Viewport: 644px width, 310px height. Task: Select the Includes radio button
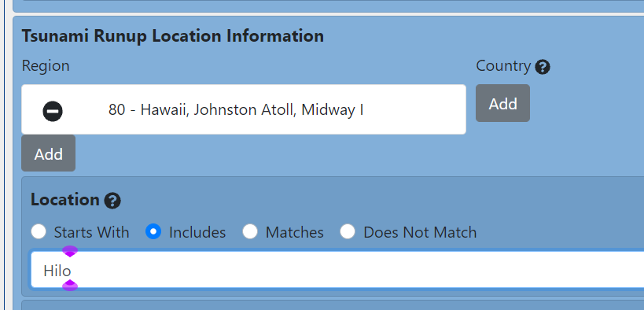pos(153,231)
